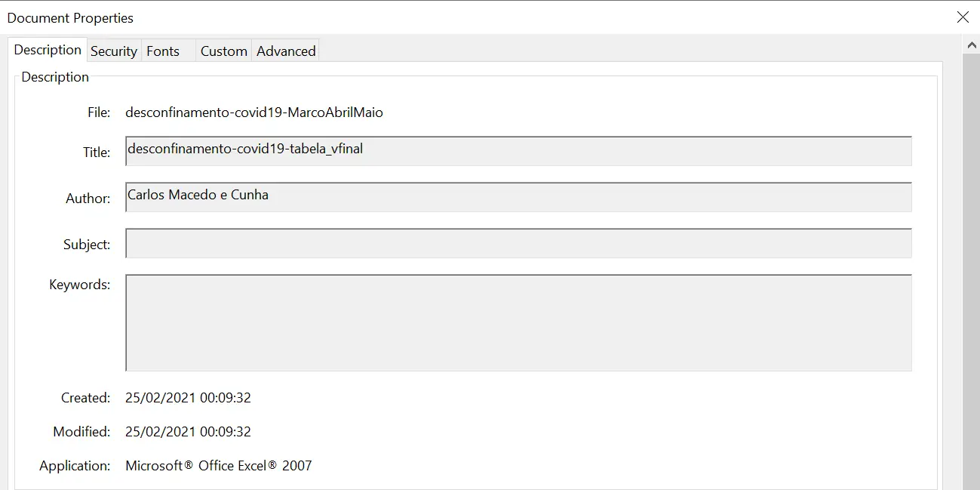
Task: Close the Document Properties dialog
Action: [x=963, y=17]
